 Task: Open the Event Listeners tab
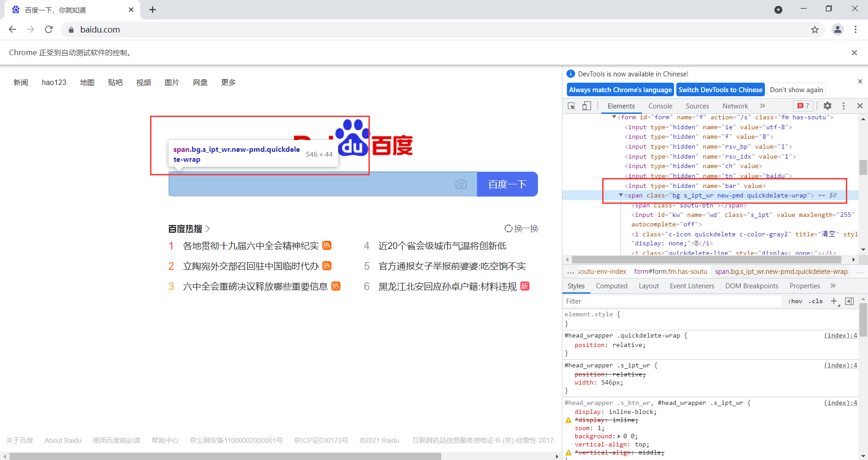click(692, 286)
